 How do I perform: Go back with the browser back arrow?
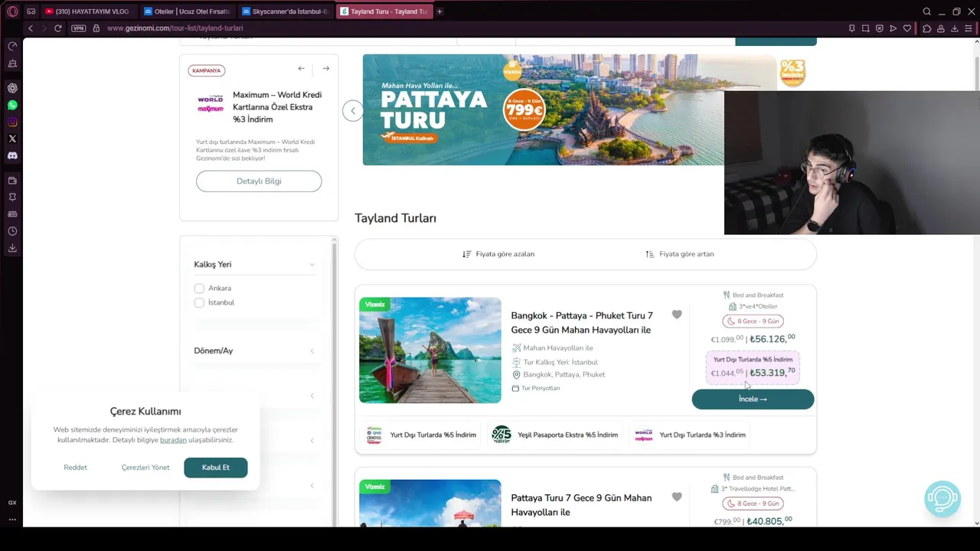click(31, 28)
